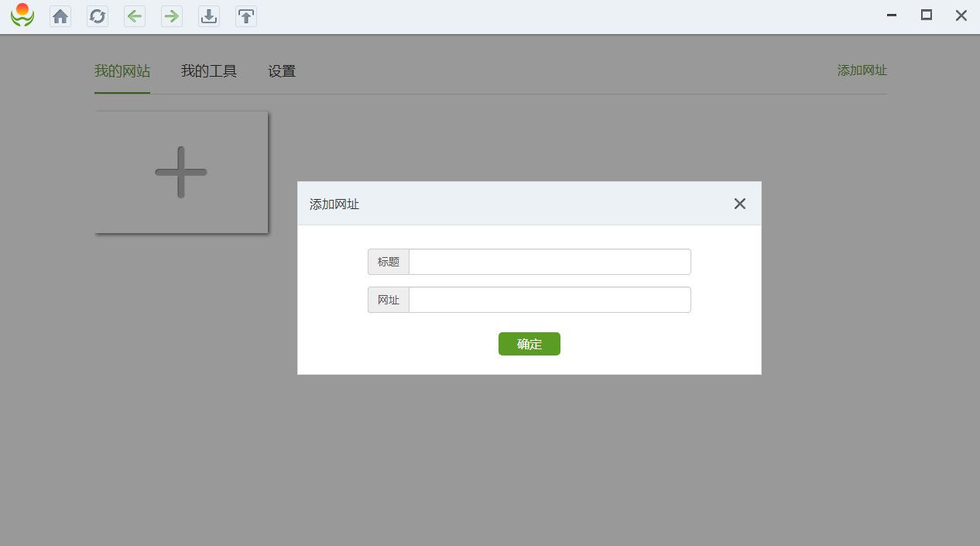Open the 设置 tab
Viewport: 980px width, 546px height.
(x=282, y=71)
